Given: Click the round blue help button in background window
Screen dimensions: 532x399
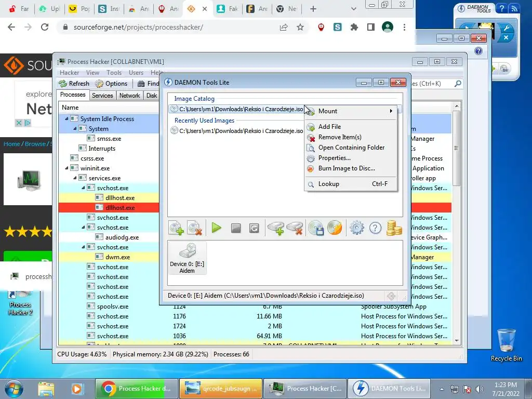Looking at the screenshot, I should [478, 51].
